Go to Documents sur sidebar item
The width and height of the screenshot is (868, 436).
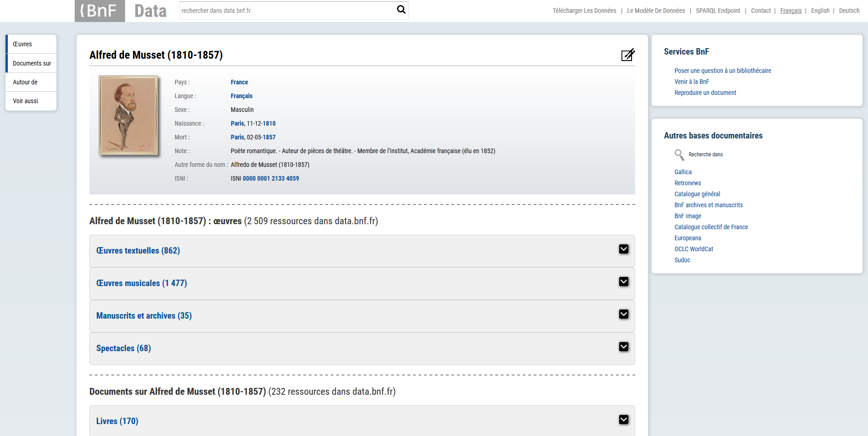[32, 63]
